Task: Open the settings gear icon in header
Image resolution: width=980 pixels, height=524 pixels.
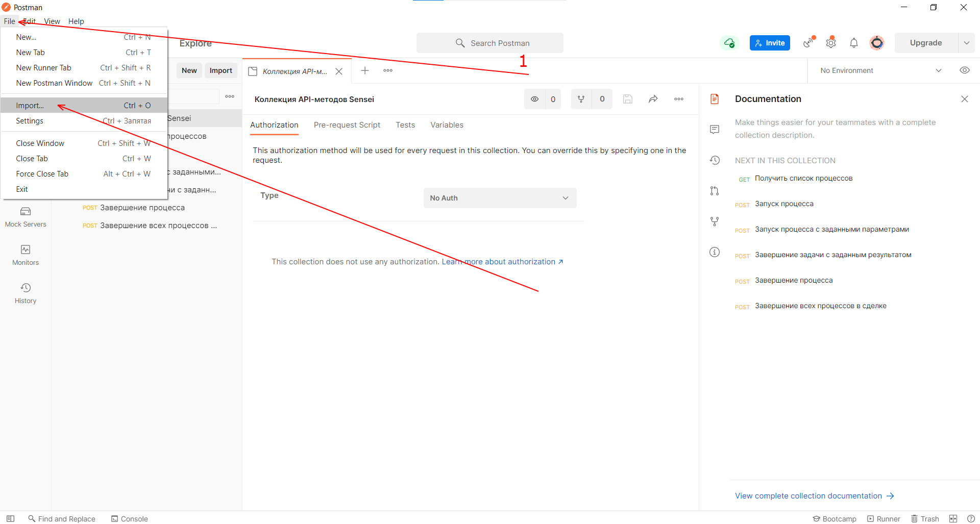Action: pyautogui.click(x=831, y=43)
